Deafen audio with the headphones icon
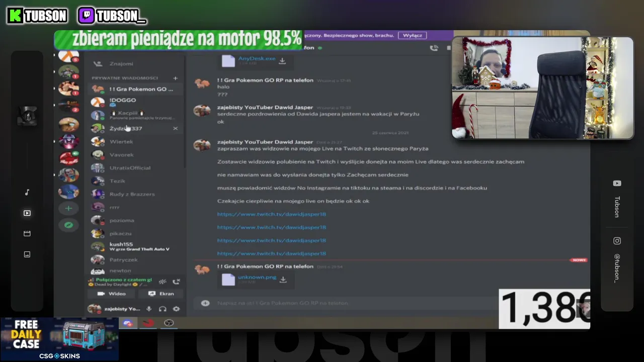644x362 pixels. 163,309
